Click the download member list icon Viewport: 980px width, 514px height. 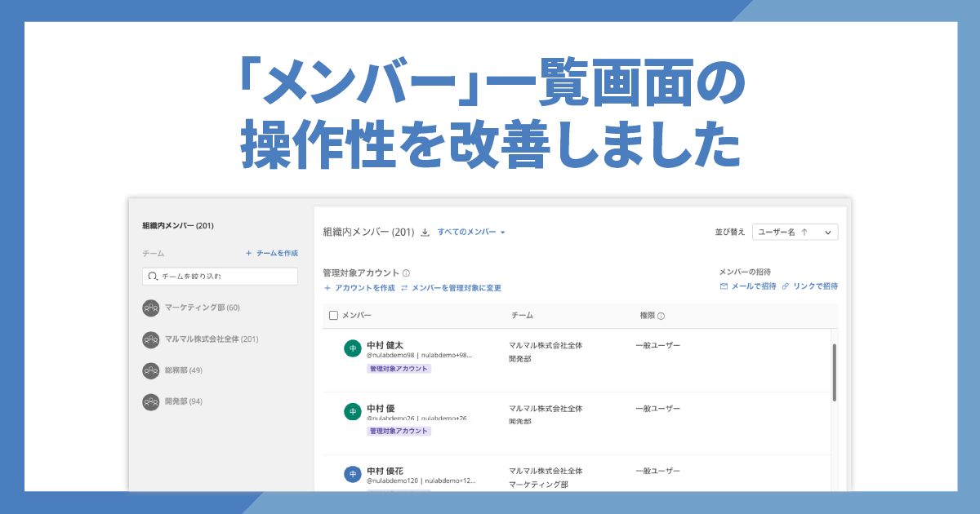pos(425,233)
